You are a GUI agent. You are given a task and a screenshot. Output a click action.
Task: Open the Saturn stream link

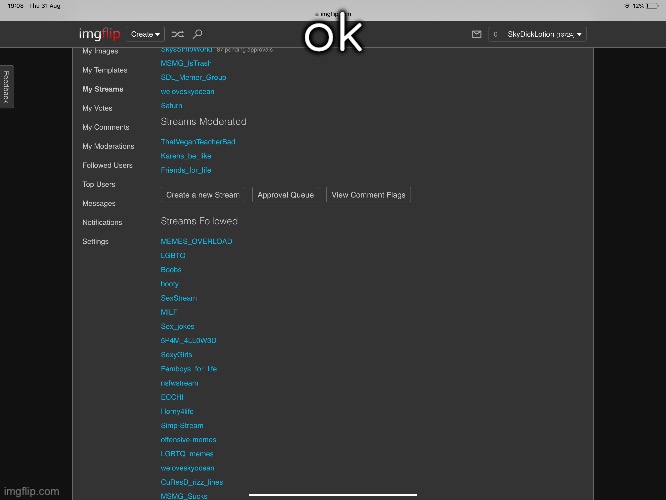172,105
